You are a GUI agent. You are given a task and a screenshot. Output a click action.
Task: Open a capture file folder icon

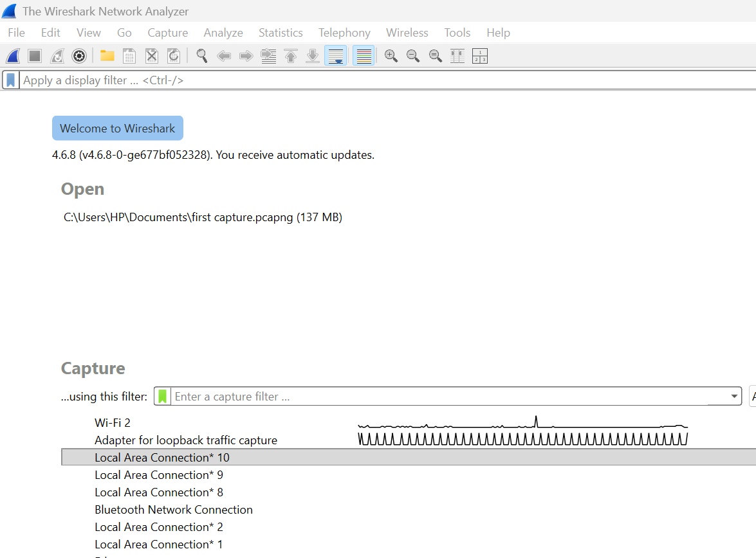click(x=107, y=56)
